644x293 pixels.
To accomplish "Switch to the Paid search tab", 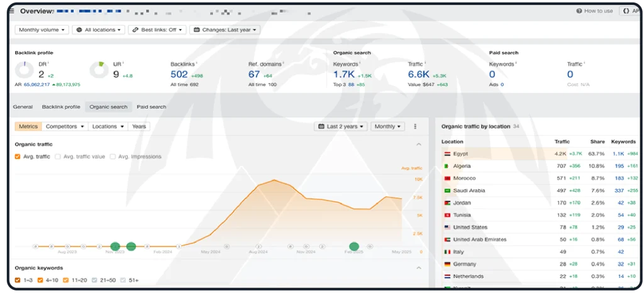I will pyautogui.click(x=152, y=107).
